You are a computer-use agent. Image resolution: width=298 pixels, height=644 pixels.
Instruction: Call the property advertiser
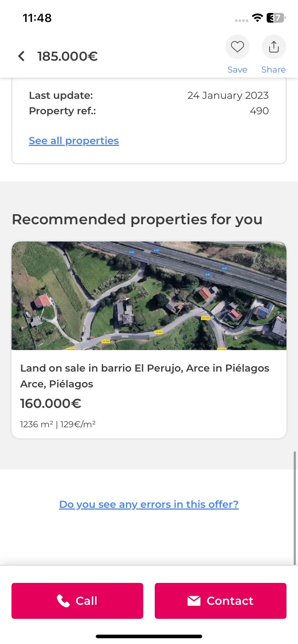pyautogui.click(x=77, y=601)
